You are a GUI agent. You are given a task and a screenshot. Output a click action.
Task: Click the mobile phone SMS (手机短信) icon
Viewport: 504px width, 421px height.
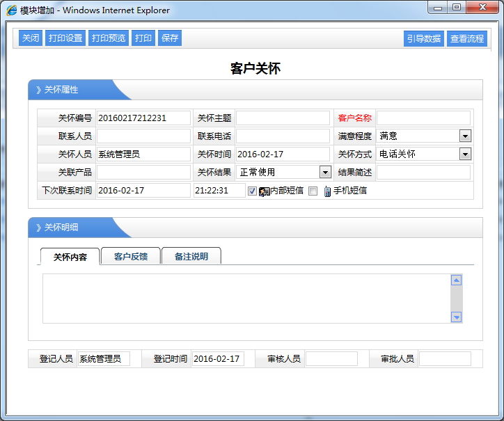point(326,191)
